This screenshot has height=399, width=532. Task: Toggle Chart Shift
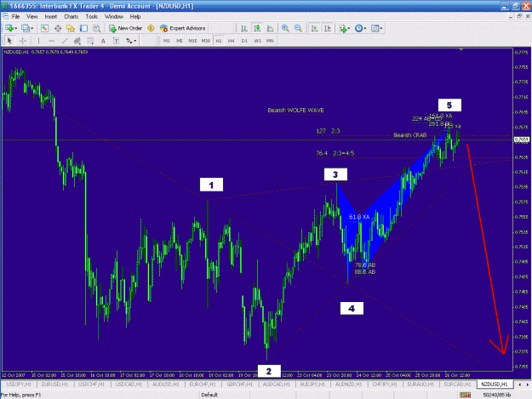pyautogui.click(x=328, y=28)
